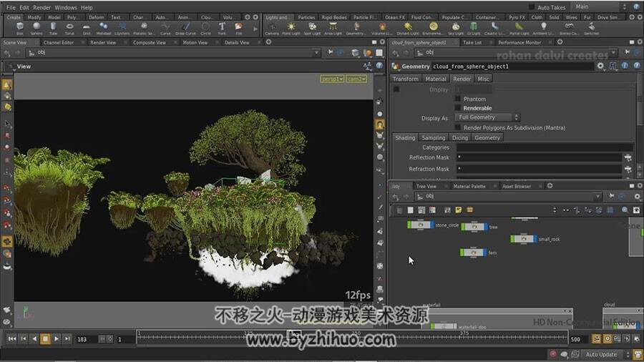The image size is (644, 362).
Task: Click the small_rock node
Action: 524,239
